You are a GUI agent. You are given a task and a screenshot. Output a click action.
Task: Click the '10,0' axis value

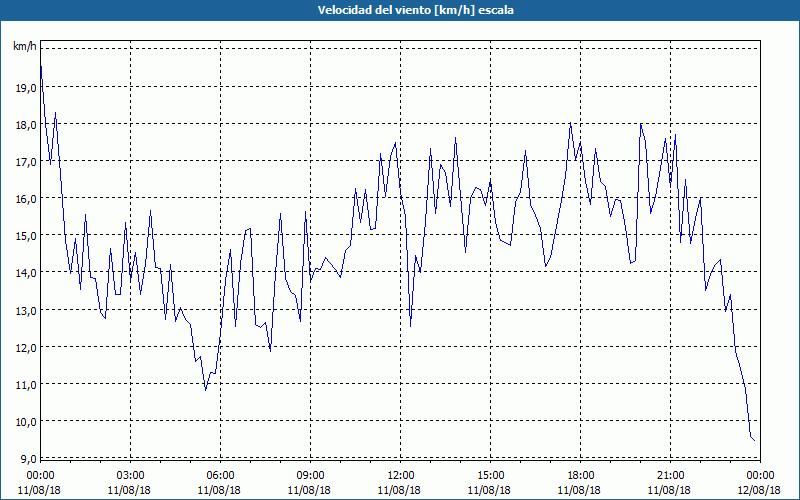[x=27, y=421]
